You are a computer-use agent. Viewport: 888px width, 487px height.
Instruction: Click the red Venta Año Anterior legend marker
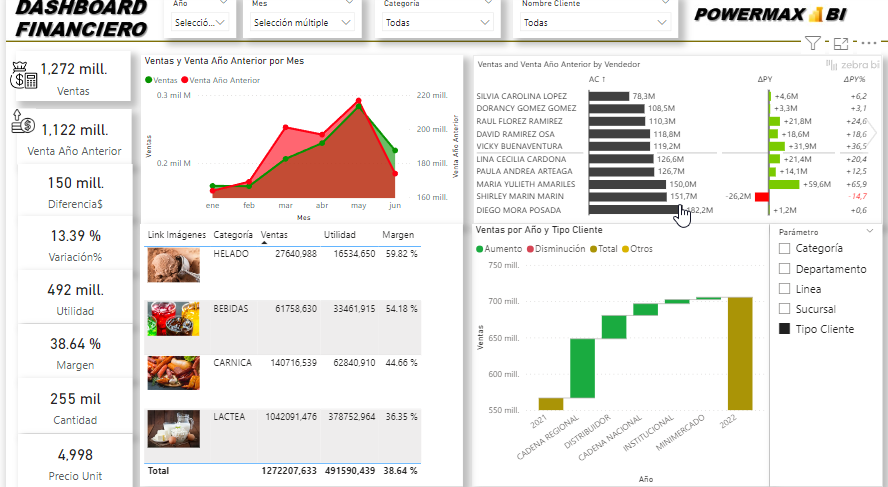(184, 80)
